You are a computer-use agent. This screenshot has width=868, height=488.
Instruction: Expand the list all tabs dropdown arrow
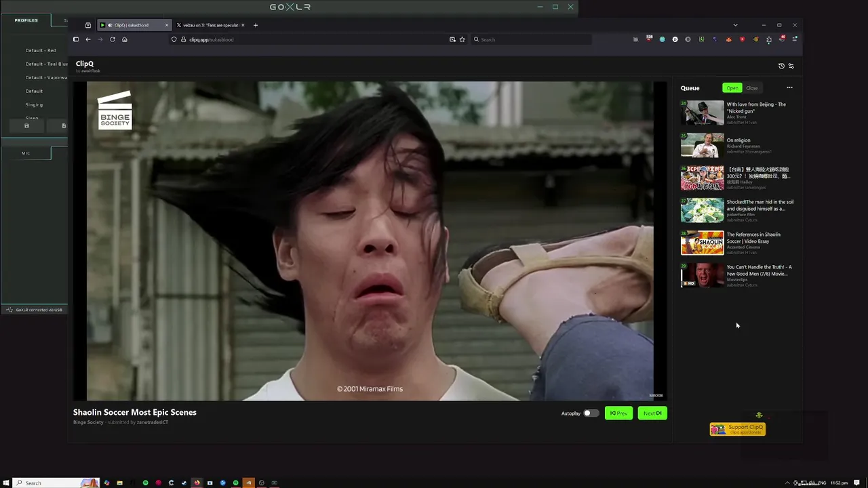click(x=735, y=25)
